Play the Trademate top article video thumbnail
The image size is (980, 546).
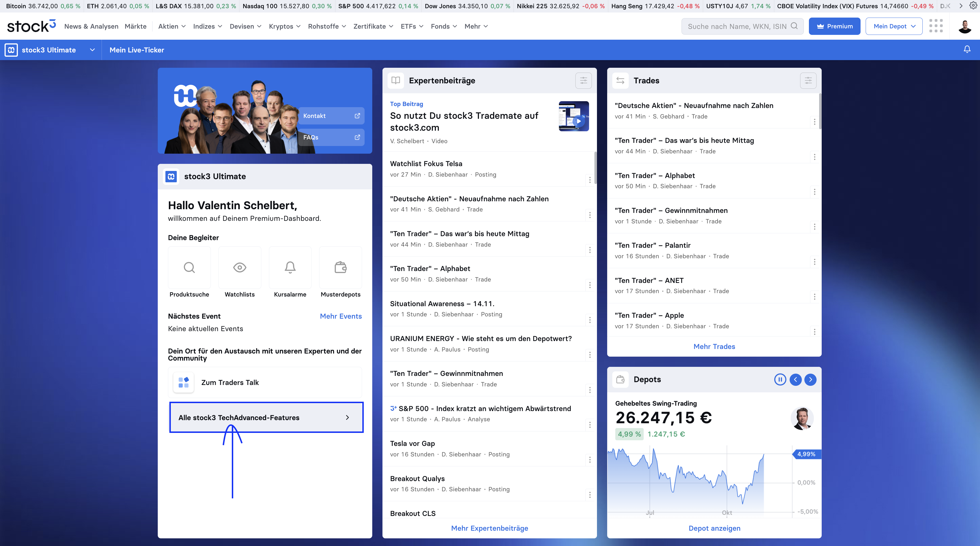574,116
